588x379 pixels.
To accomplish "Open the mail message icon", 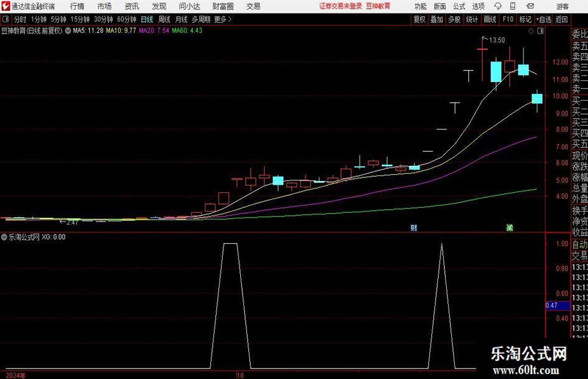I will tap(530, 6).
